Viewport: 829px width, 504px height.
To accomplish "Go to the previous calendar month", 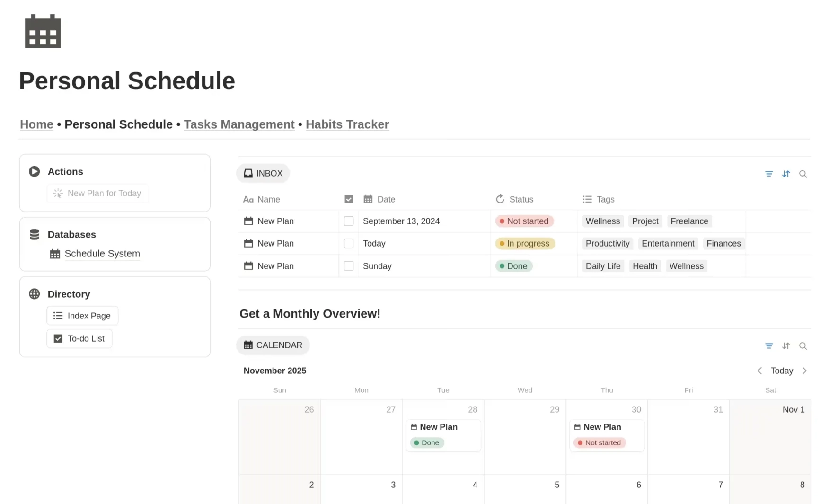I will click(759, 371).
